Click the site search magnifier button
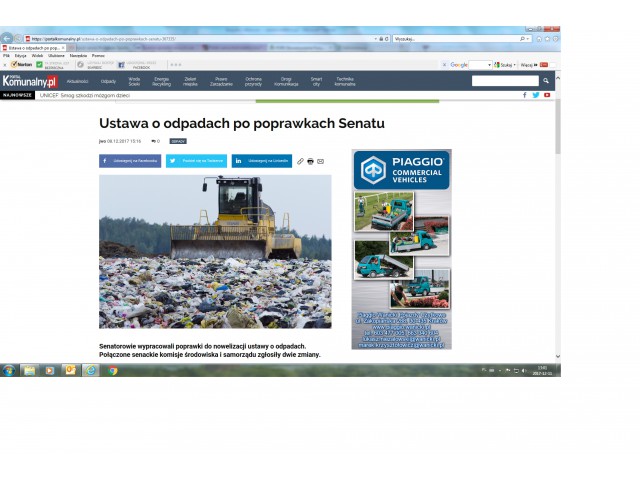The height and width of the screenshot is (480, 640). coord(545,81)
